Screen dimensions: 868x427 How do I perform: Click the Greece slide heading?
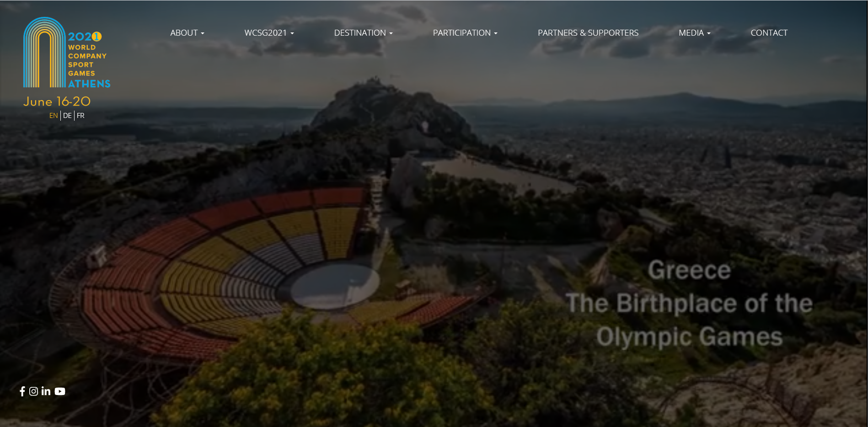(x=689, y=270)
